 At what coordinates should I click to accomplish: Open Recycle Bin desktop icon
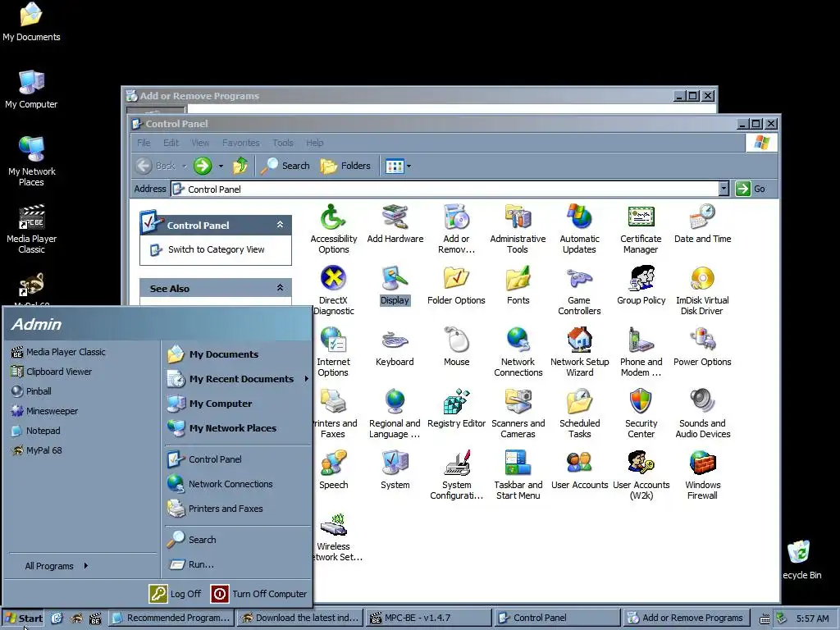801,559
